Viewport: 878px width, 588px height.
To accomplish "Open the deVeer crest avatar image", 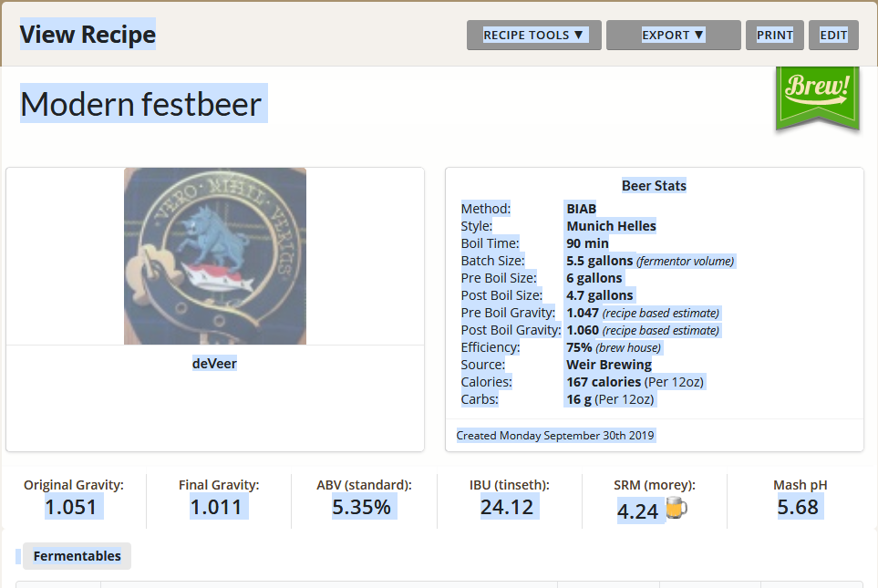I will (x=215, y=256).
